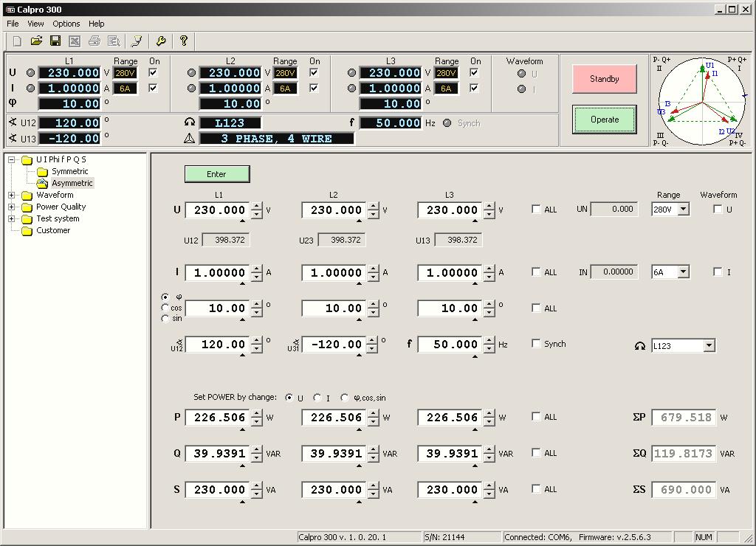Toggle the L3 voltage On checkbox
Image resolution: width=756 pixels, height=546 pixels.
pos(474,72)
